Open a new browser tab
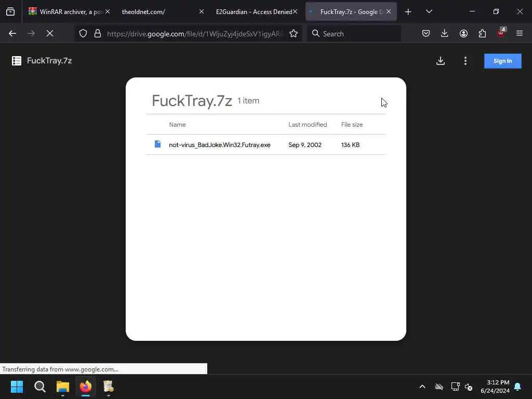This screenshot has width=532, height=399. [408, 12]
